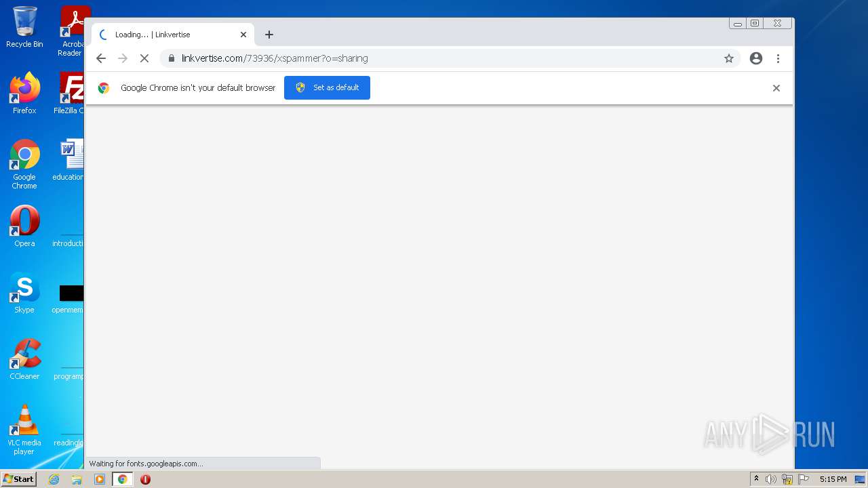
Task: Open the Acrobat Reader desktop shortcut
Action: coord(71,30)
